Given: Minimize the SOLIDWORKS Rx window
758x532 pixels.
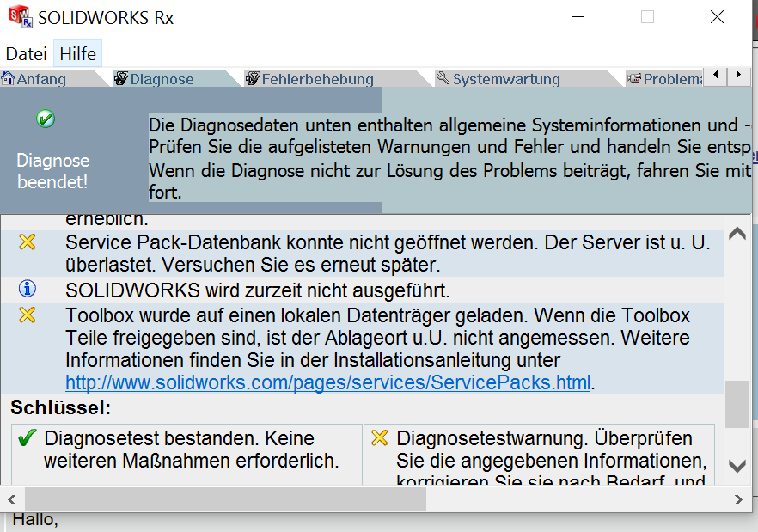Looking at the screenshot, I should pos(578,17).
